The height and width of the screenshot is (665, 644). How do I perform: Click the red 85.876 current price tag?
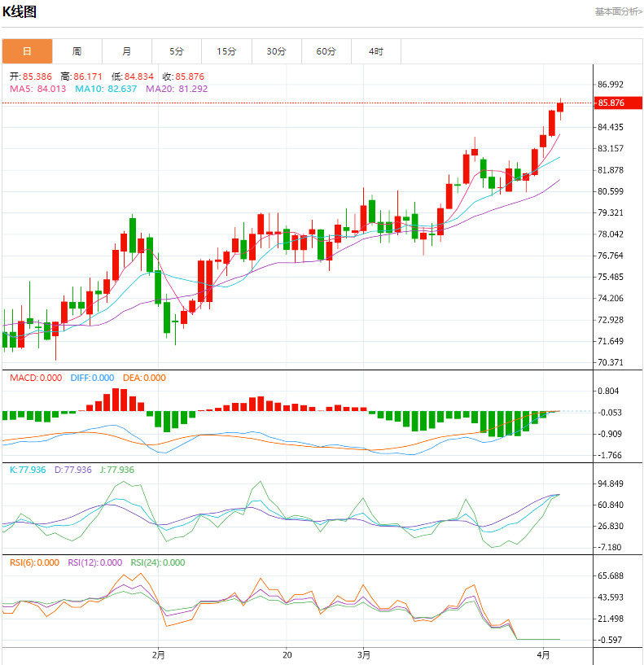[x=611, y=103]
